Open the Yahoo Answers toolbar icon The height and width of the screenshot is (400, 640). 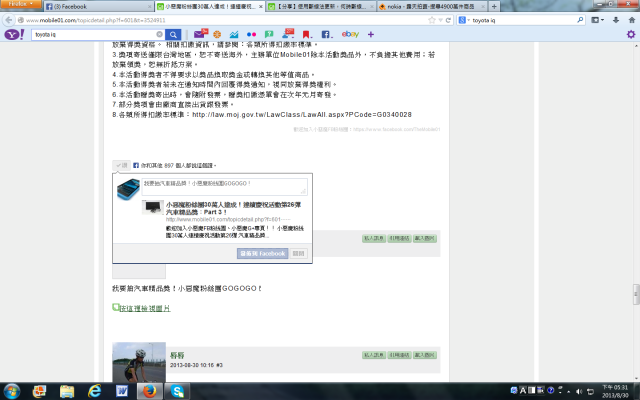pos(269,35)
